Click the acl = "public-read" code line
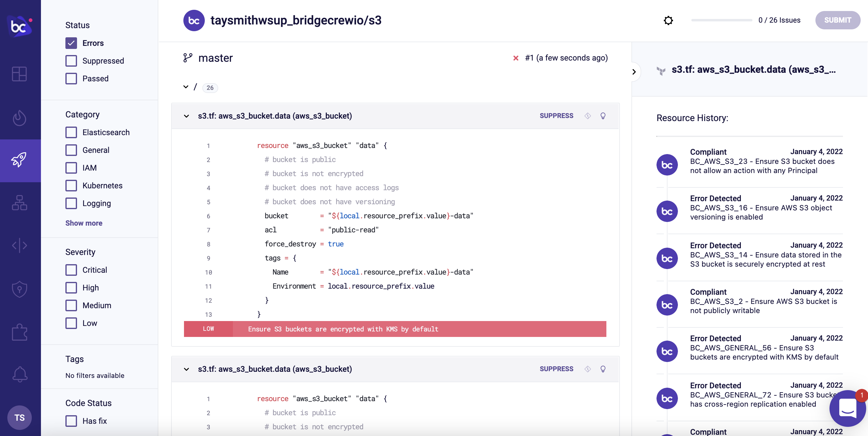Viewport: 868px width, 436px height. click(x=322, y=230)
